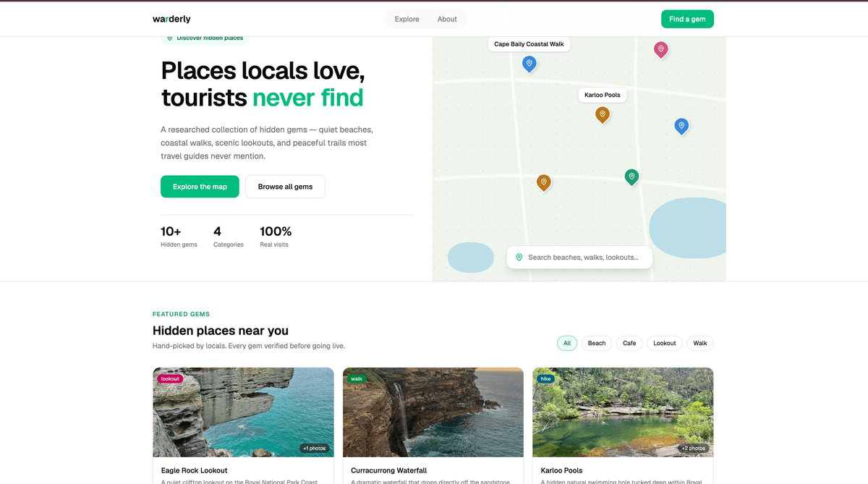Click the Karloo Pools map label
This screenshot has height=484, width=868.
(x=603, y=95)
